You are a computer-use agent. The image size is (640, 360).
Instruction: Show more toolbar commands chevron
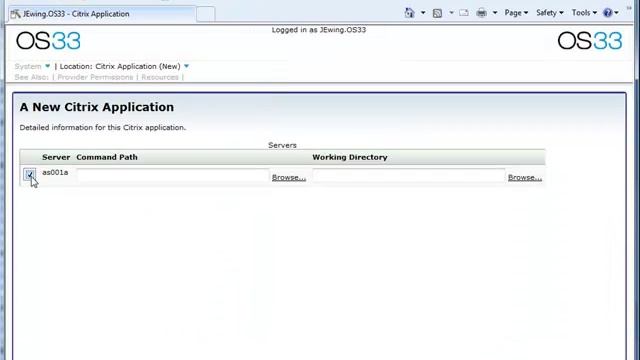[x=629, y=8]
